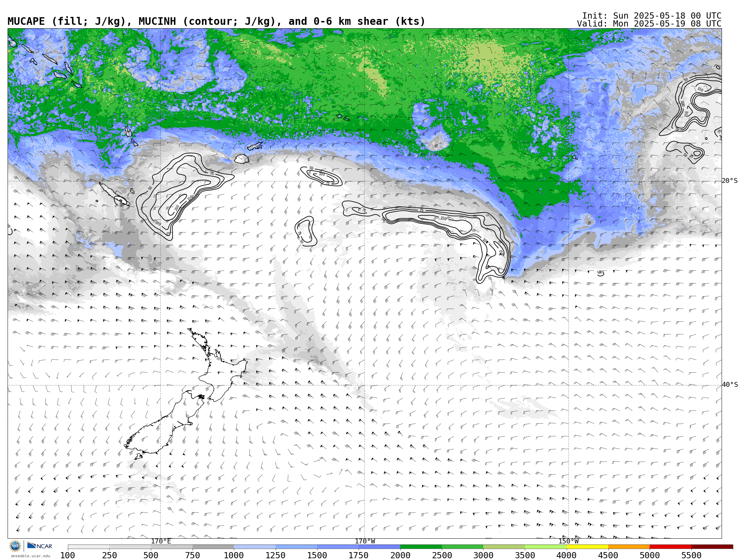Click the color bar label '1000'
Screen dimensions: 744x560
pos(234,555)
